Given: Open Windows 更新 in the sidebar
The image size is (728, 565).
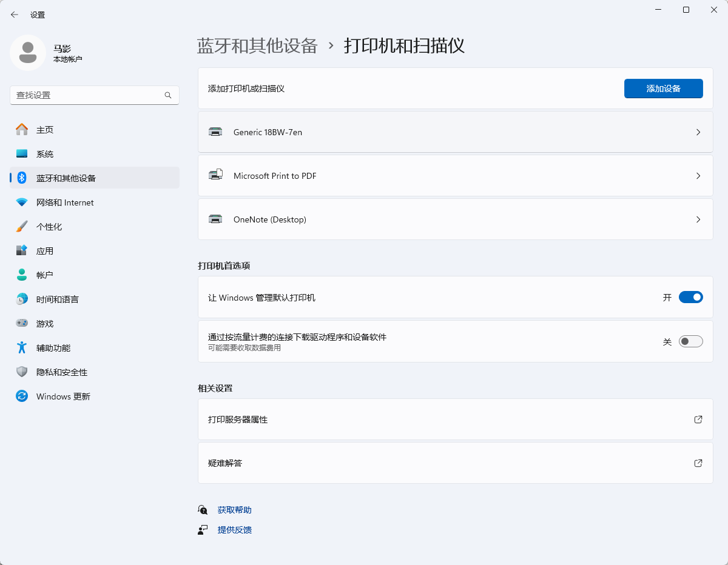Looking at the screenshot, I should (63, 396).
